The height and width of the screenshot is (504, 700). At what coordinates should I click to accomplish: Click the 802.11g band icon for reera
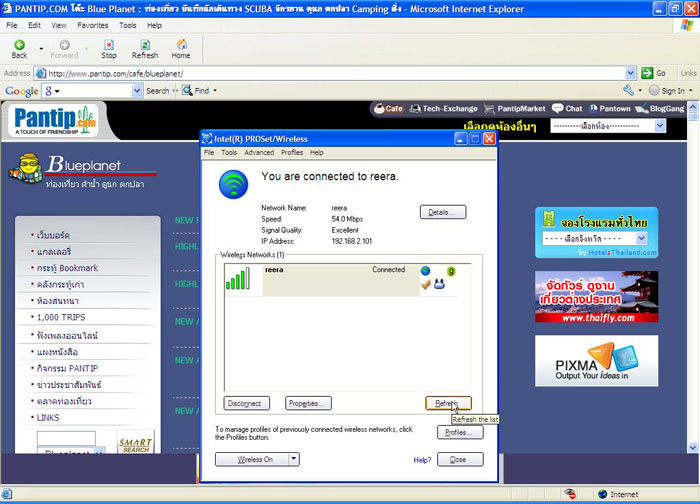(x=451, y=271)
